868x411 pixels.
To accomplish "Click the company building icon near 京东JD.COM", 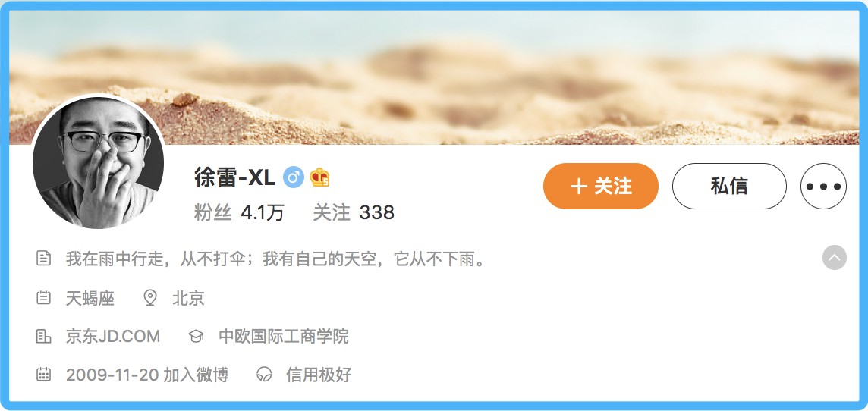I will [x=44, y=336].
